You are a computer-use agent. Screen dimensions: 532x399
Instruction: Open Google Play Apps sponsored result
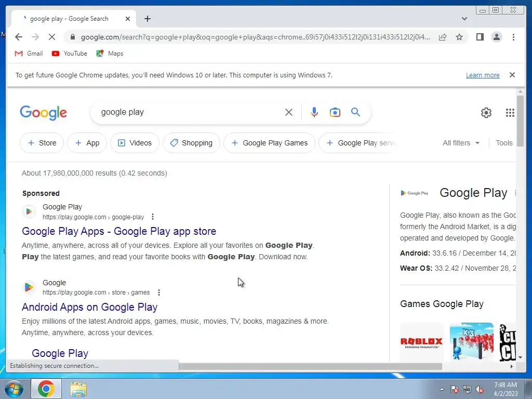click(x=119, y=231)
